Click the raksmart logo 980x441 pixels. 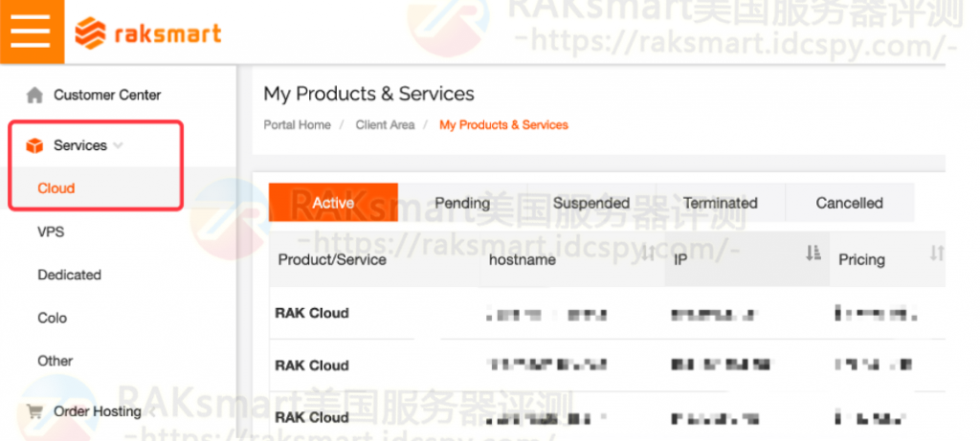click(x=148, y=33)
